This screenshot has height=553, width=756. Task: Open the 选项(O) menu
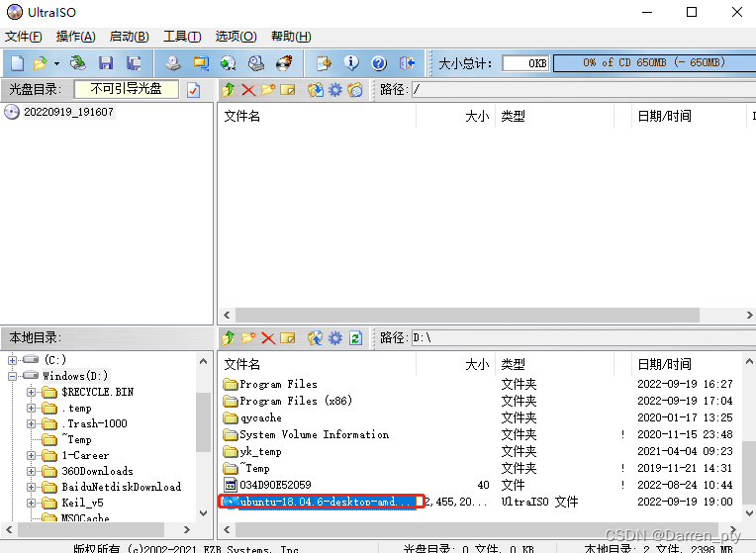[x=236, y=37]
